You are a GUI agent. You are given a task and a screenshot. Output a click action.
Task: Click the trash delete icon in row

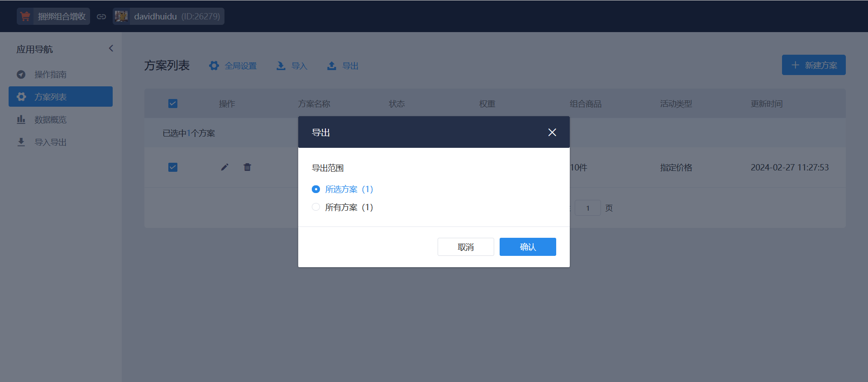point(247,167)
